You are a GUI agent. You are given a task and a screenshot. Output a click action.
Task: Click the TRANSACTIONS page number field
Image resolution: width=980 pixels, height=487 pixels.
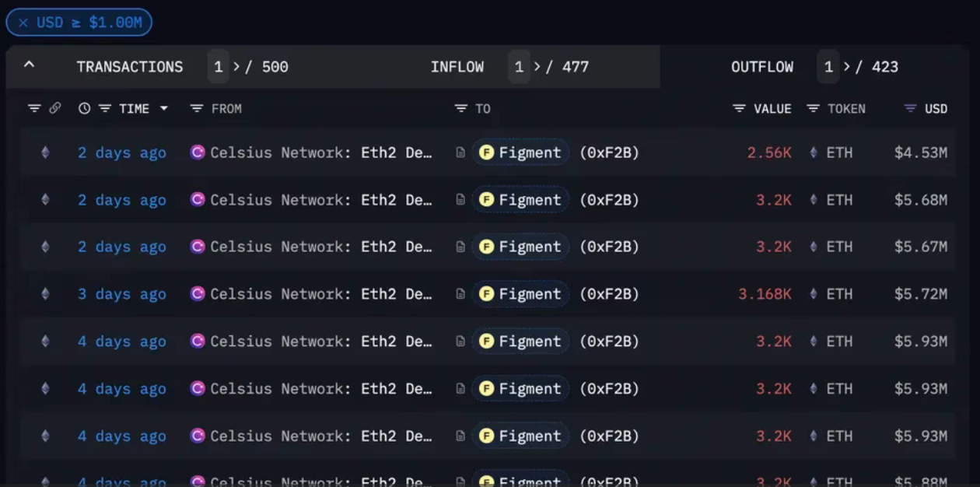[219, 67]
